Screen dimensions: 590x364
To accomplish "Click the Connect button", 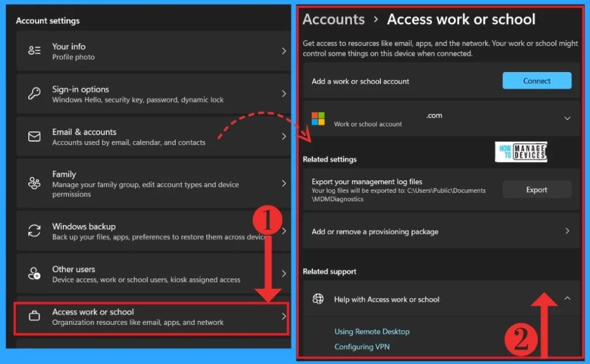I will (537, 81).
